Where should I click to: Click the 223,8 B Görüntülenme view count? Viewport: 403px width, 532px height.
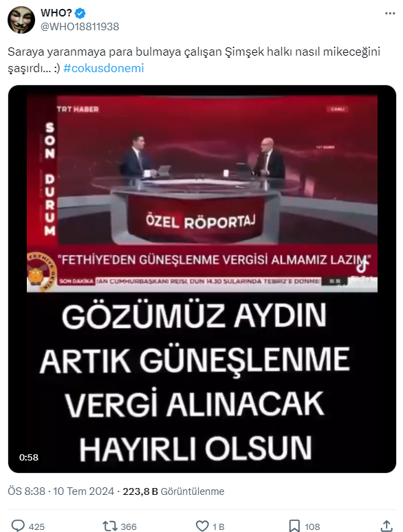pyautogui.click(x=173, y=491)
